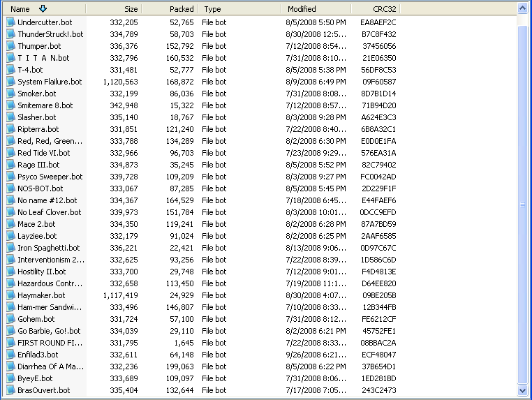This screenshot has height=400, width=532.
Task: Select the Psyco Sweeper.bot file icon
Action: tap(11, 177)
